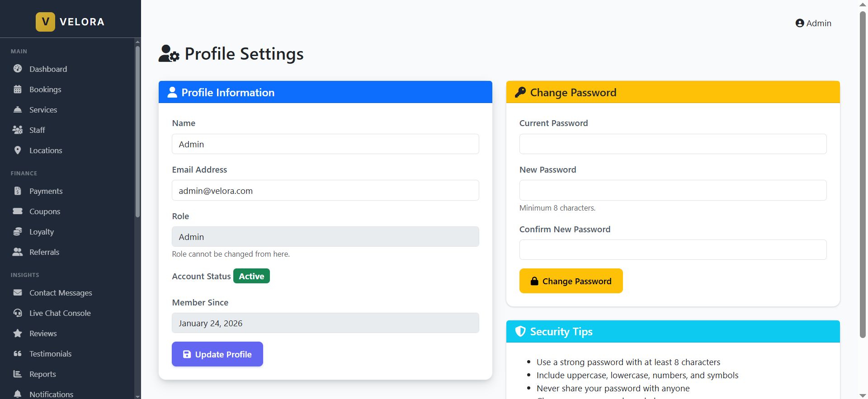Open Bookings via the calendar icon
Image resolution: width=868 pixels, height=399 pixels.
point(18,89)
